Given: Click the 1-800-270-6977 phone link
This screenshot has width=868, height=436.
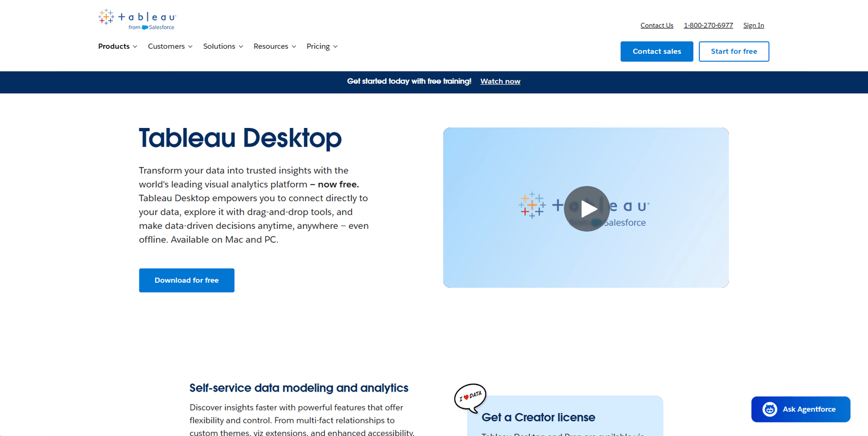Looking at the screenshot, I should [x=709, y=25].
